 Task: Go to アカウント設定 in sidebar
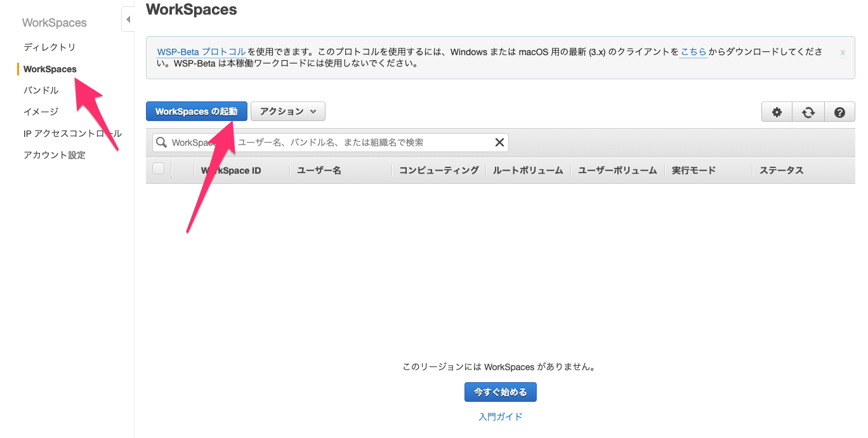(x=55, y=155)
